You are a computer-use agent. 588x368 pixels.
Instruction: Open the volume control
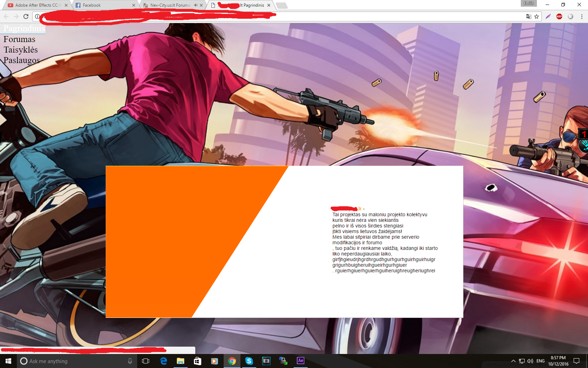(530, 361)
